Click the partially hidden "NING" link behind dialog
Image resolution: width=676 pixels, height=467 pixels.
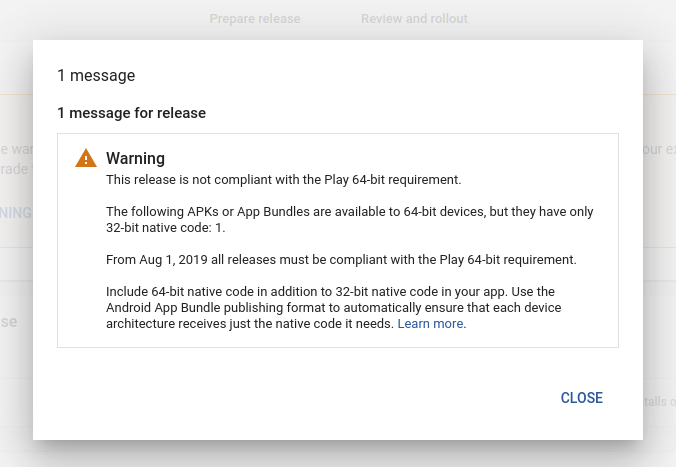click(x=16, y=212)
